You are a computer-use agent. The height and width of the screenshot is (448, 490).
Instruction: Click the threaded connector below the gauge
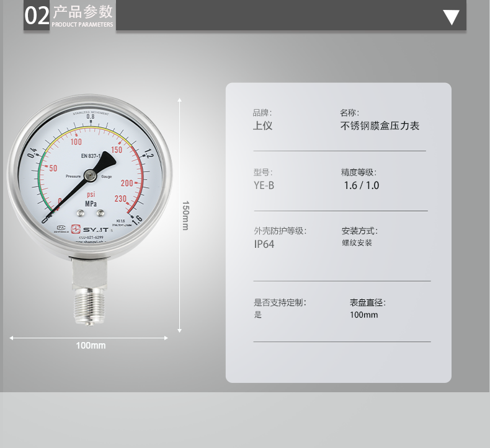87,307
